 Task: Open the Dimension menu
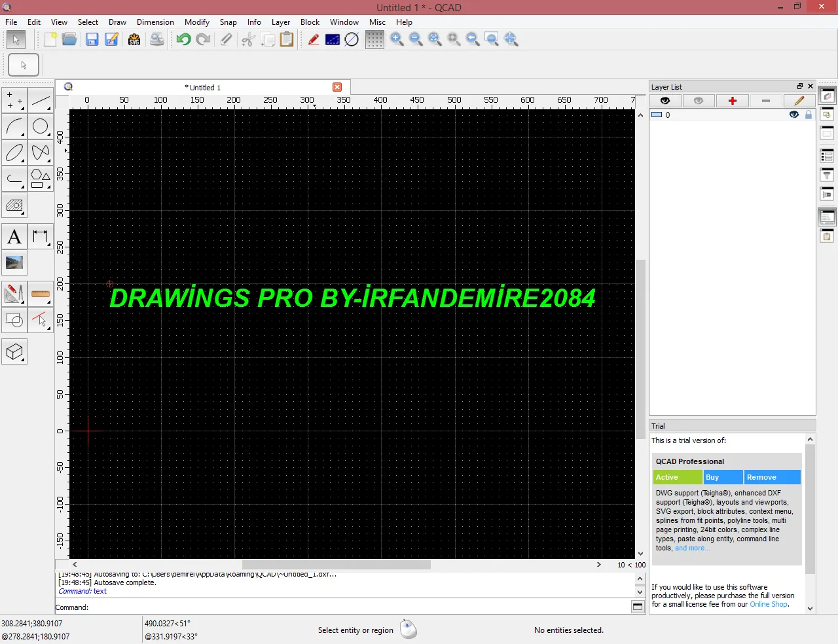click(155, 22)
